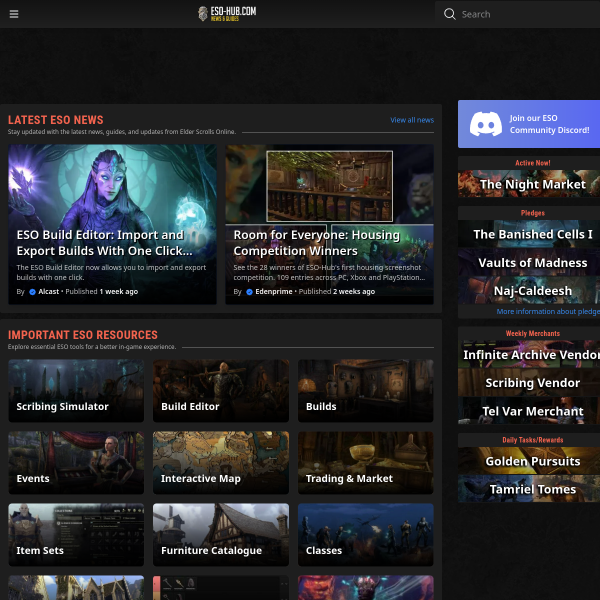Click the ESO-Hub.com logo
This screenshot has height=600, width=600.
[227, 14]
